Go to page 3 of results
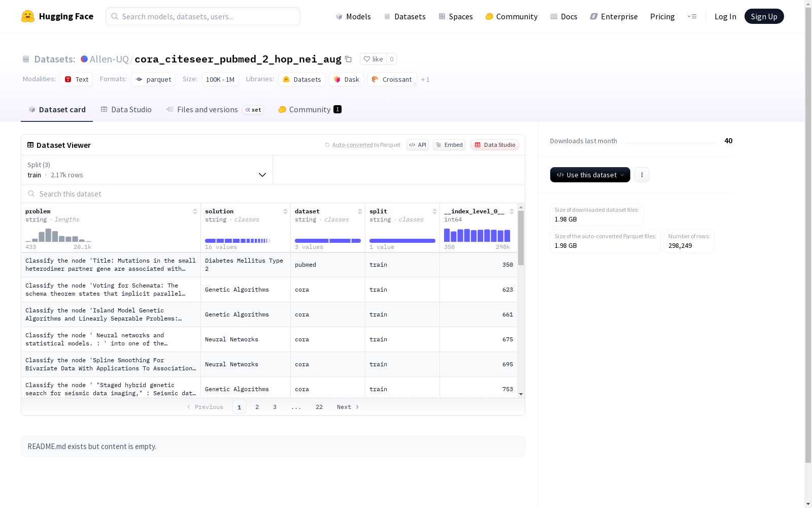The width and height of the screenshot is (812, 508). (275, 407)
